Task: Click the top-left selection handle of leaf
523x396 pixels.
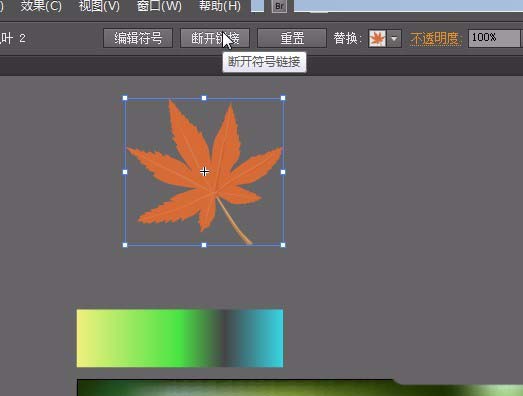Action: coord(125,98)
